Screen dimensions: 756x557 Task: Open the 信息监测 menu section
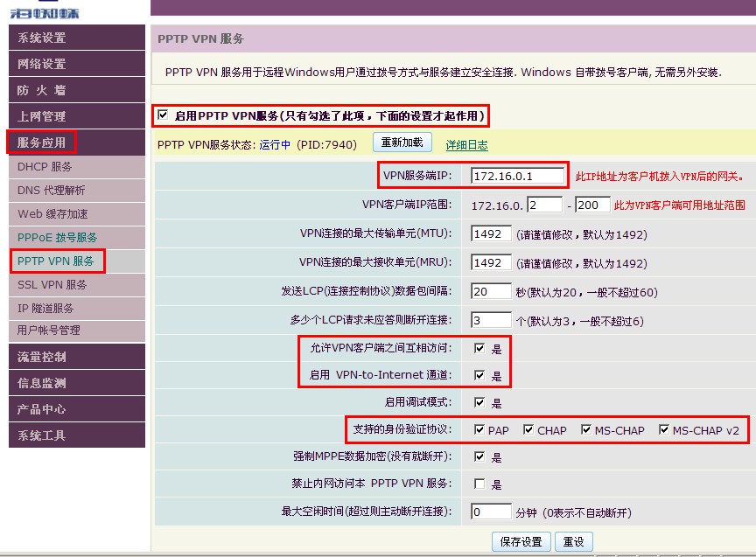click(x=77, y=383)
